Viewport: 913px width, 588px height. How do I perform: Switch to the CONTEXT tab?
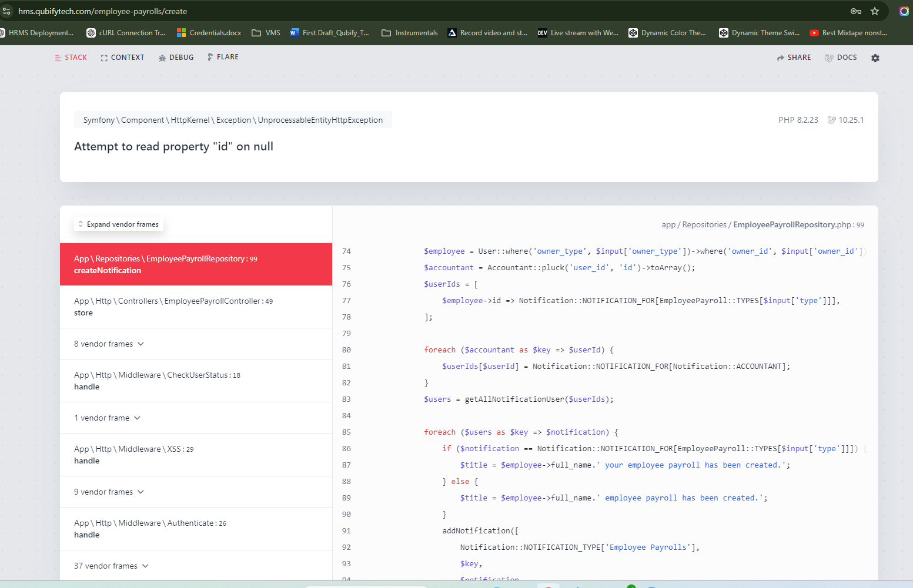click(122, 58)
